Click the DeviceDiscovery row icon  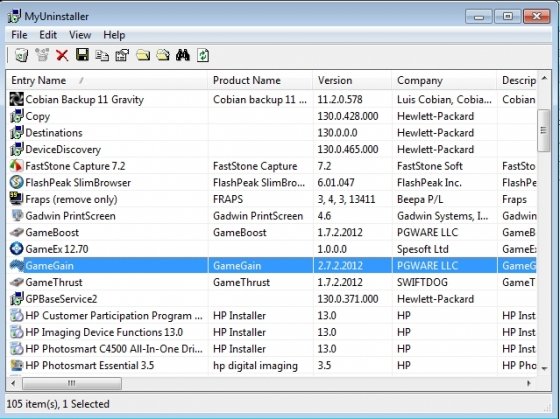tap(16, 149)
